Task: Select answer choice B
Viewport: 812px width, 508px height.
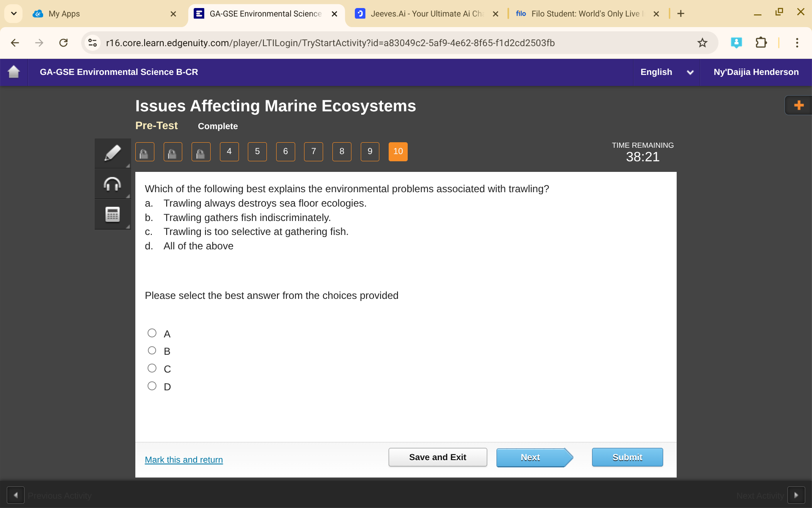Action: 152,350
